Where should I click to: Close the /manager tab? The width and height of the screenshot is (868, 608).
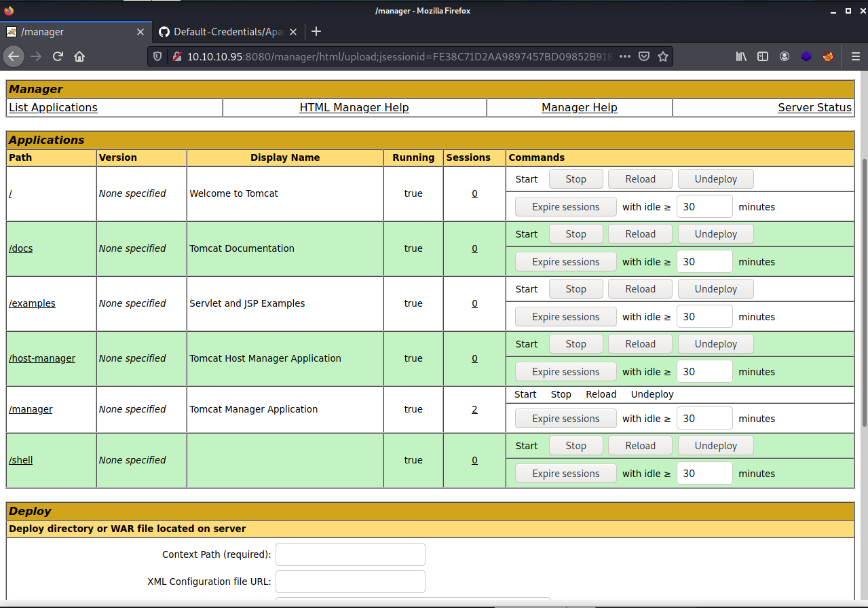point(140,32)
